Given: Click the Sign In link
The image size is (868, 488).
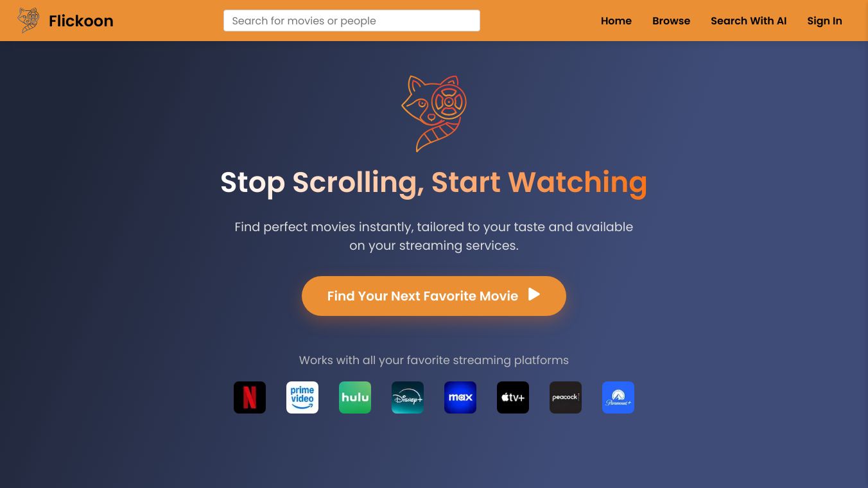Looking at the screenshot, I should 824,21.
